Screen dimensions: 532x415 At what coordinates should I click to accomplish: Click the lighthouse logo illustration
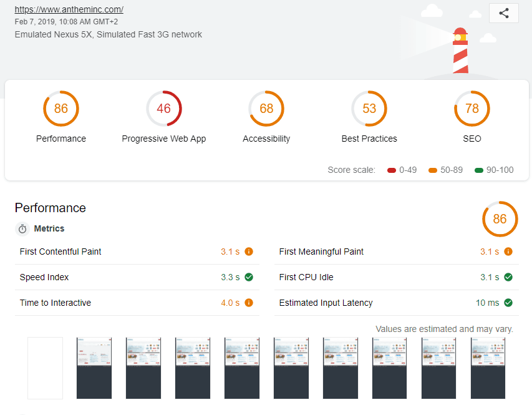pos(460,50)
